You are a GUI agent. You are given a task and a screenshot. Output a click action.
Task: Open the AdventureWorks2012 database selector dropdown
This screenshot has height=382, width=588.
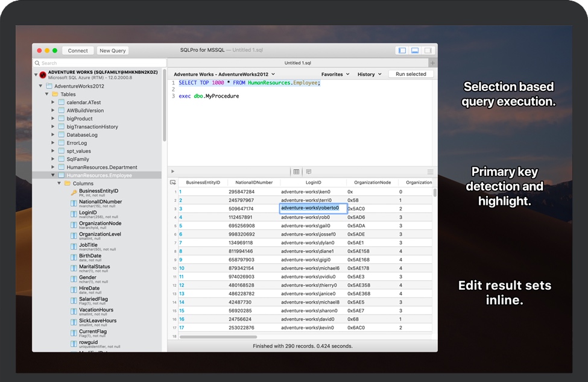pyautogui.click(x=224, y=74)
